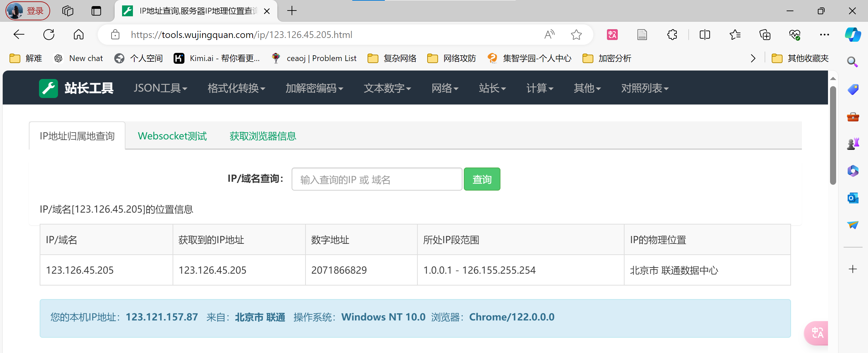Click the scrollbar up arrow
The height and width of the screenshot is (353, 868).
(x=833, y=79)
